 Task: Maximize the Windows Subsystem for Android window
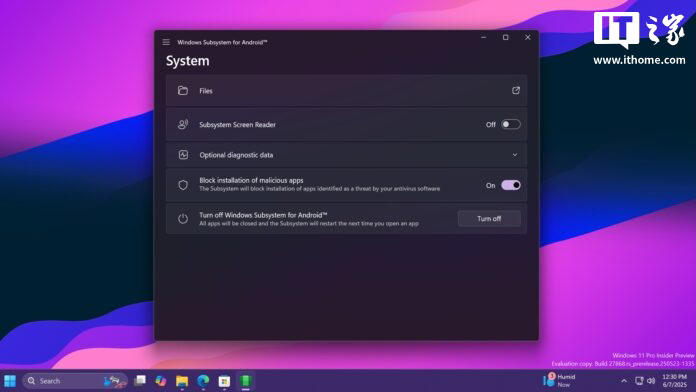click(506, 38)
